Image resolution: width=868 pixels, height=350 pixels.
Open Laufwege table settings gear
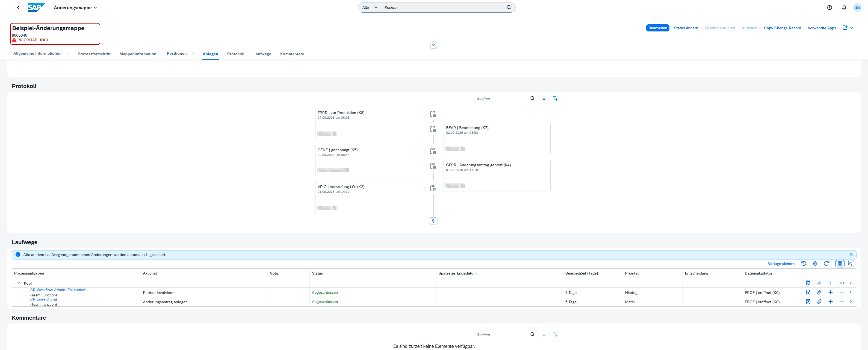[815, 263]
